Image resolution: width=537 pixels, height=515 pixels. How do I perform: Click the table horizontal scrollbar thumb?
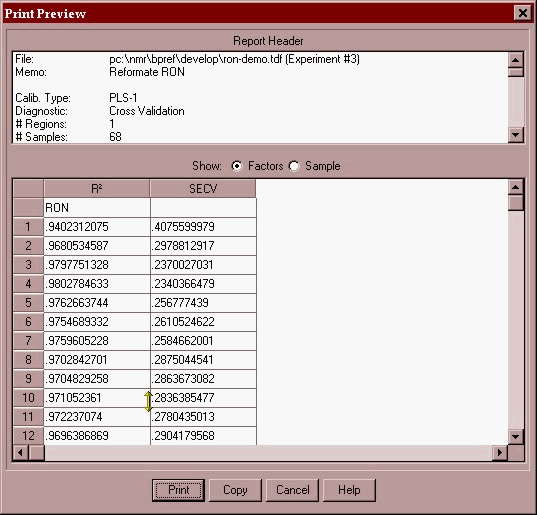pyautogui.click(x=36, y=453)
